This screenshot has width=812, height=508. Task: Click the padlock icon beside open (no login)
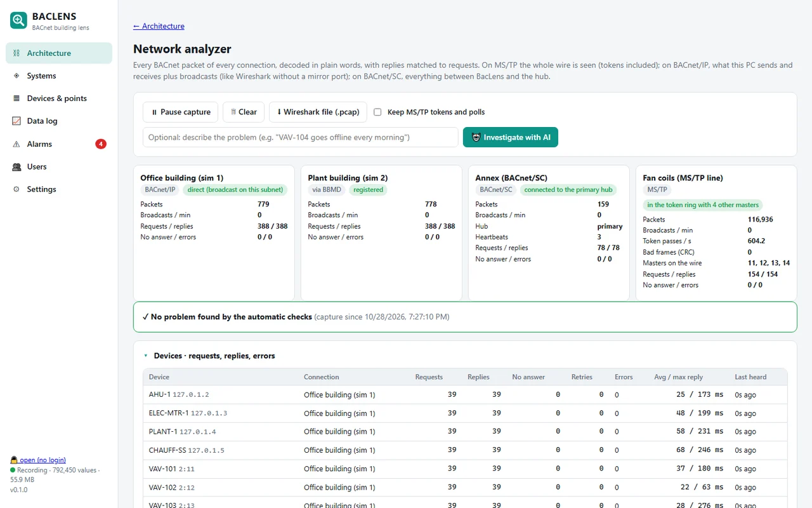[x=13, y=460]
